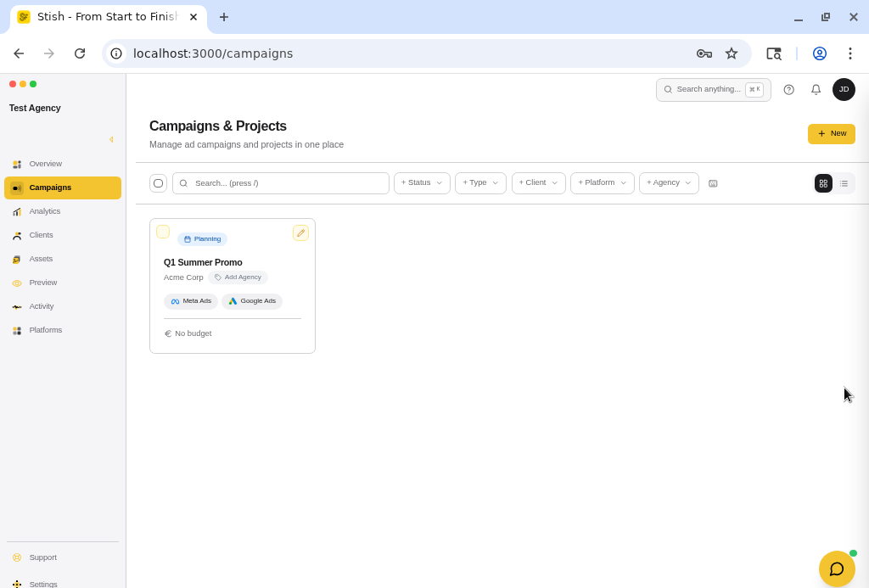869x588 pixels.
Task: Collapse the sidebar with the arrow icon
Action: (111, 139)
